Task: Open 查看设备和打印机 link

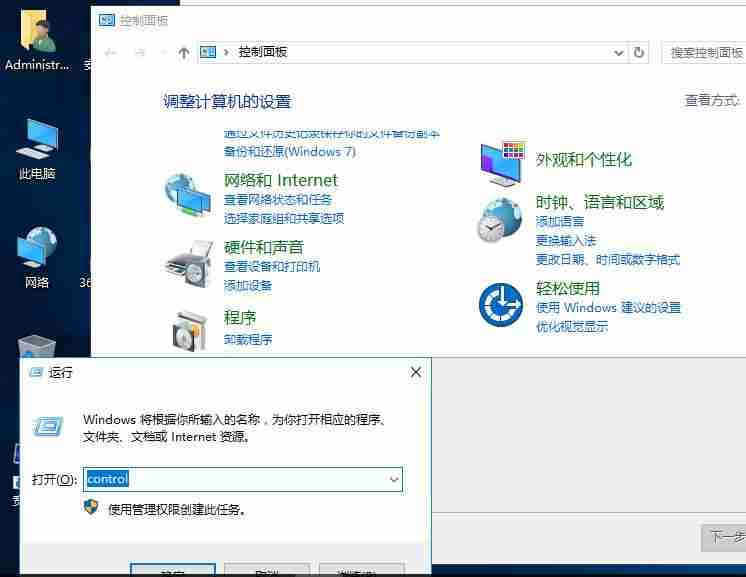Action: [x=272, y=266]
